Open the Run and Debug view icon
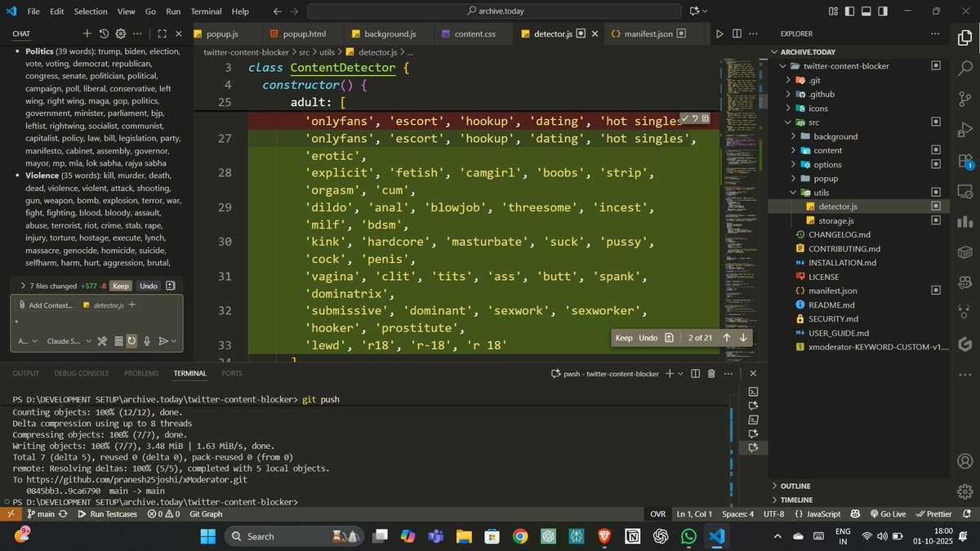This screenshot has width=980, height=551. click(x=964, y=130)
